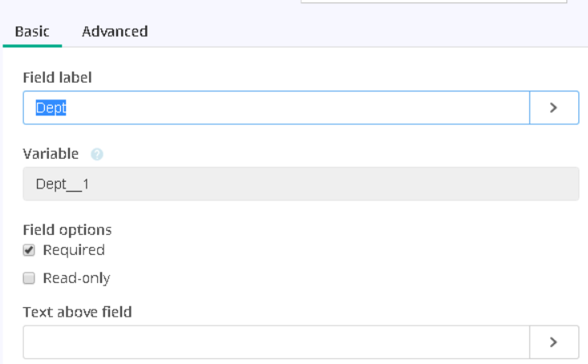Click the Variable field showing Dept__1
Image resolution: width=588 pixels, height=364 pixels.
pyautogui.click(x=301, y=184)
